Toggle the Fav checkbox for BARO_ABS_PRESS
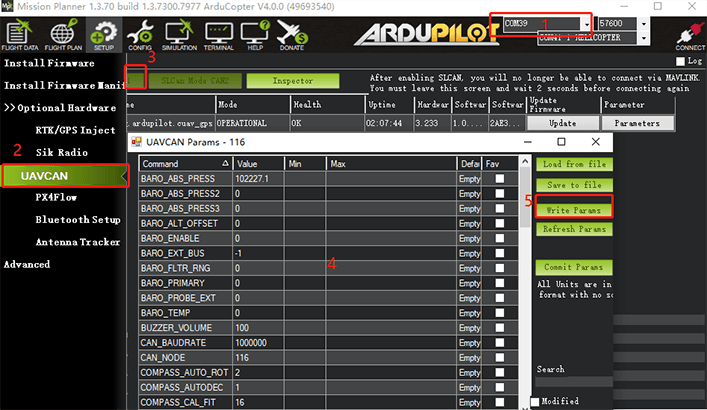Screen dimensions: 707x410 coord(499,178)
